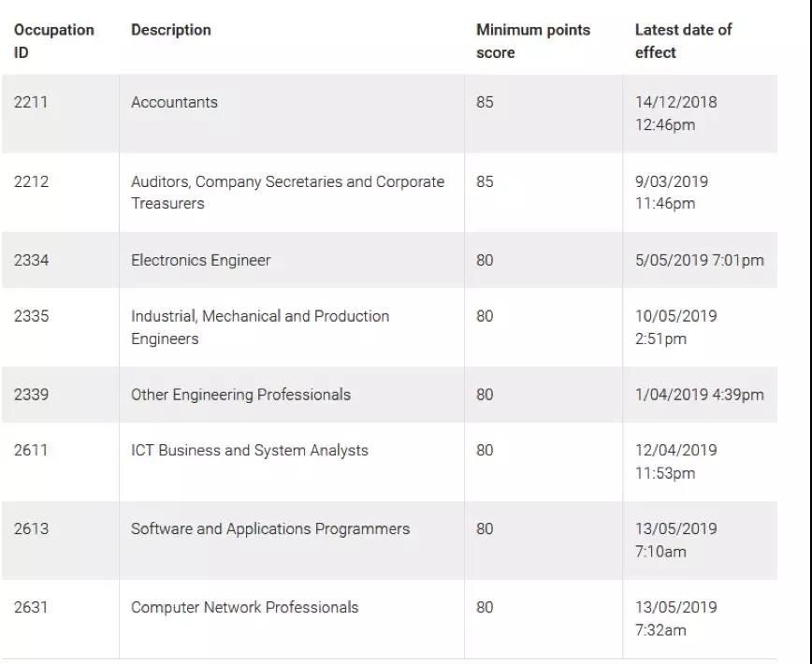Screen dimensions: 812x664
Task: Click the Latest date of effect header
Action: pyautogui.click(x=683, y=41)
